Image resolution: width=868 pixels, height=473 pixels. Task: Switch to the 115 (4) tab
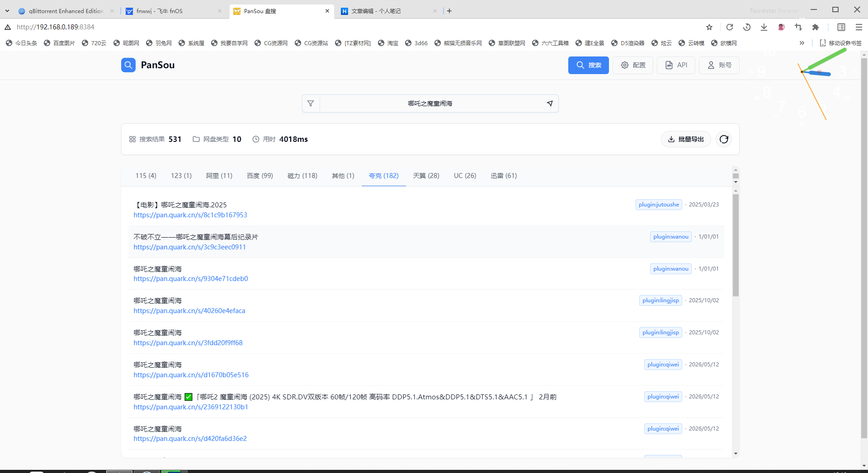pos(146,176)
